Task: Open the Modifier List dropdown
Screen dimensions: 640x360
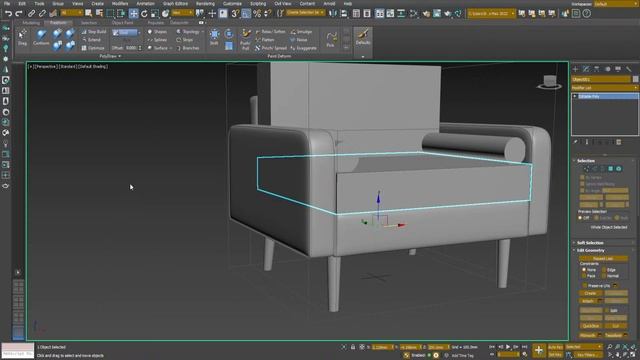Action: [x=605, y=88]
